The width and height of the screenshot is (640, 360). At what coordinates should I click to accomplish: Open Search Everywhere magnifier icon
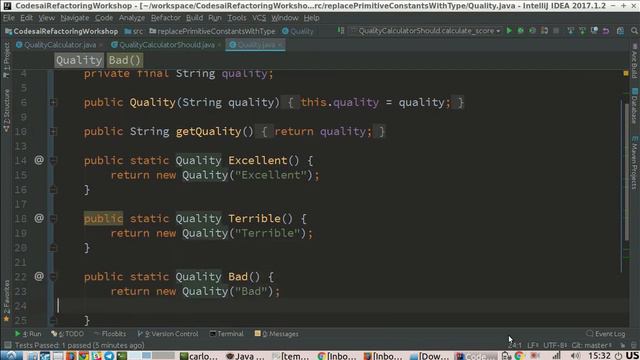pyautogui.click(x=634, y=31)
